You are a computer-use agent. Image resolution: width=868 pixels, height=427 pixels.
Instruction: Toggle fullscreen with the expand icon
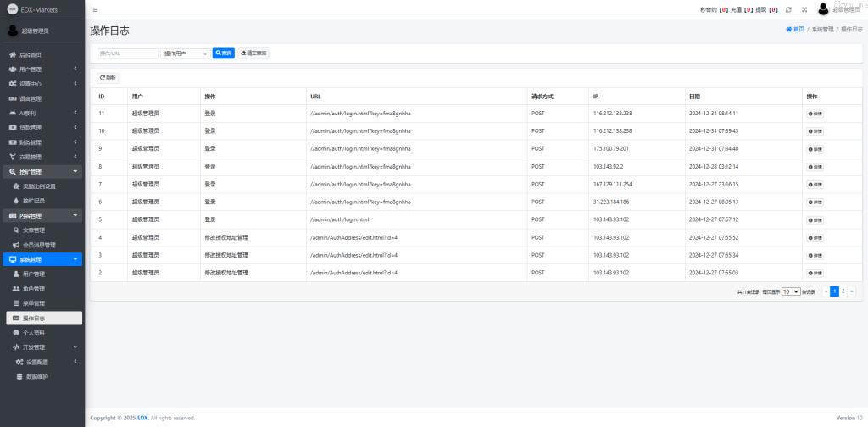[x=804, y=9]
